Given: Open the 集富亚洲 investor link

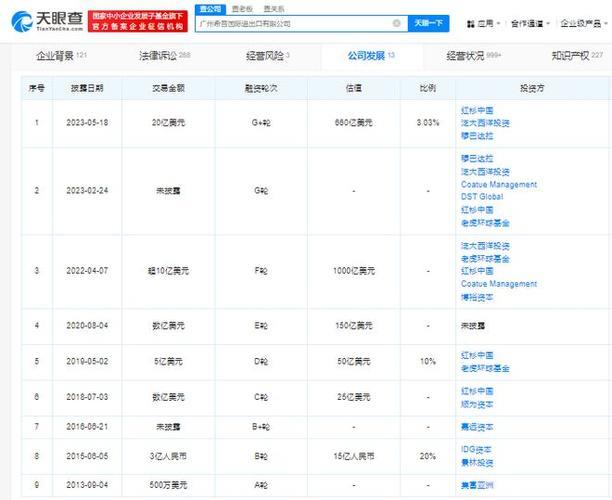Looking at the screenshot, I should 477,486.
